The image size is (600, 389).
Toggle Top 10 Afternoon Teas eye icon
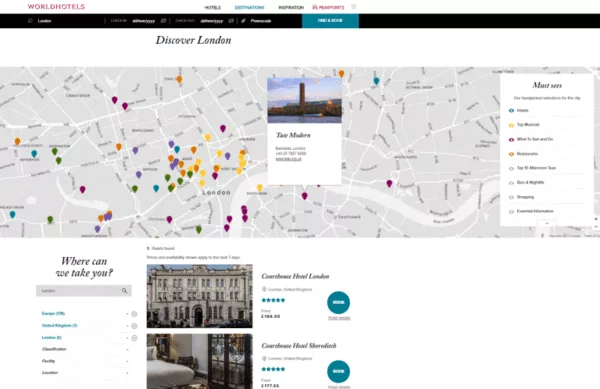[x=511, y=168]
